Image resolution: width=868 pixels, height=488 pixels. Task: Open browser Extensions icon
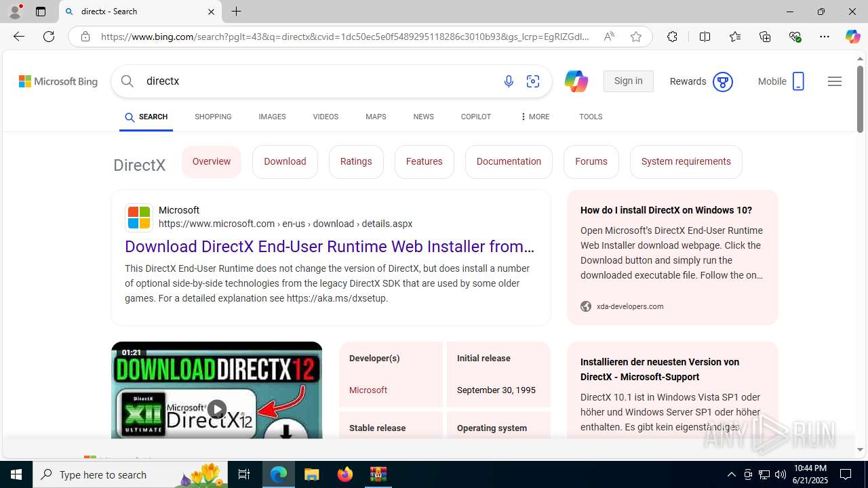[672, 37]
